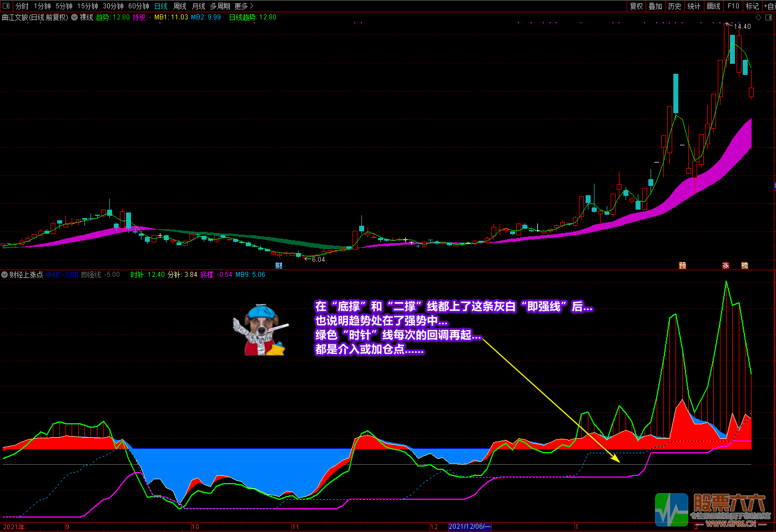Click the 即强线: -5.00 value
776x532 pixels.
click(x=100, y=275)
